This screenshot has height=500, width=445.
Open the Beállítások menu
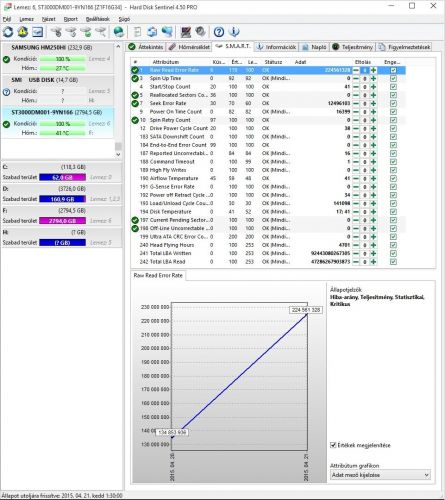tap(98, 19)
